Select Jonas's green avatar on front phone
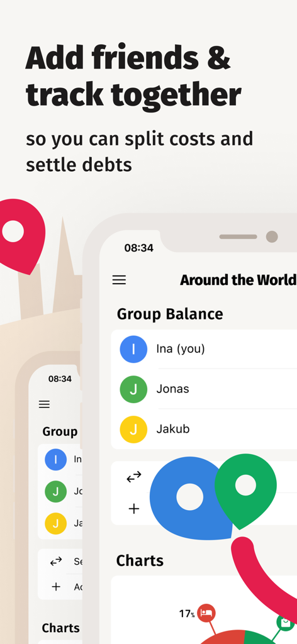Screen dimensions: 297x644 click(x=133, y=389)
